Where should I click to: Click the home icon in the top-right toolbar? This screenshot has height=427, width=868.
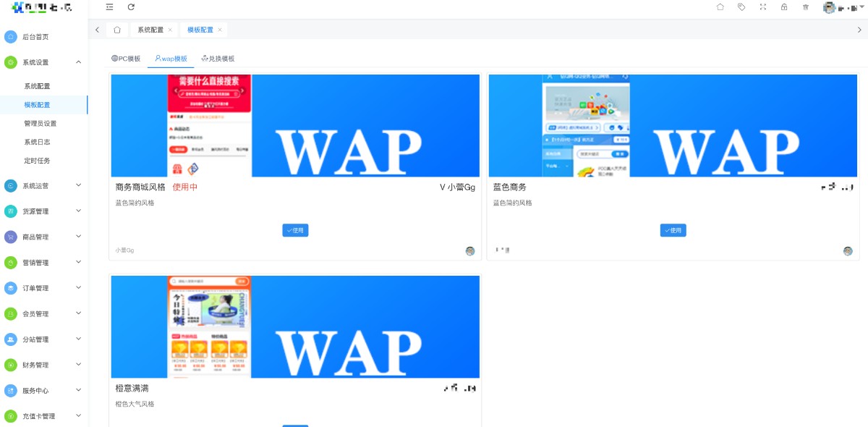pyautogui.click(x=720, y=7)
